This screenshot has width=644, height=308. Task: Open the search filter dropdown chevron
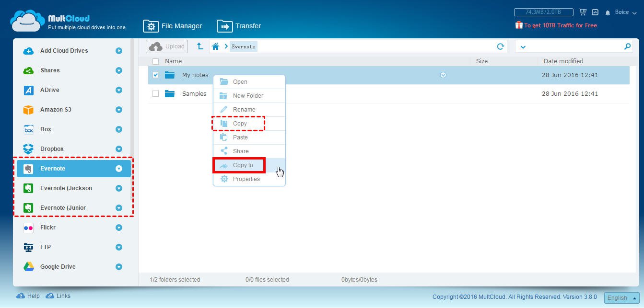(523, 47)
